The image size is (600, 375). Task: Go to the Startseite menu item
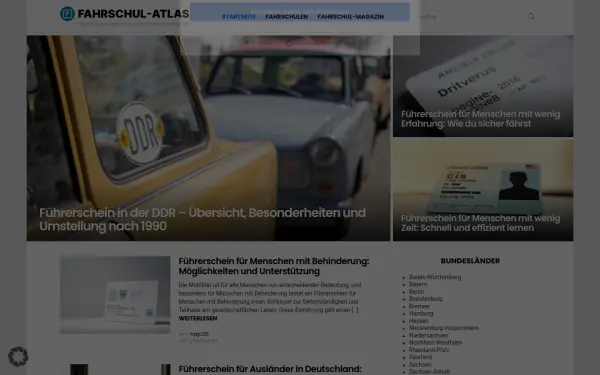point(239,17)
